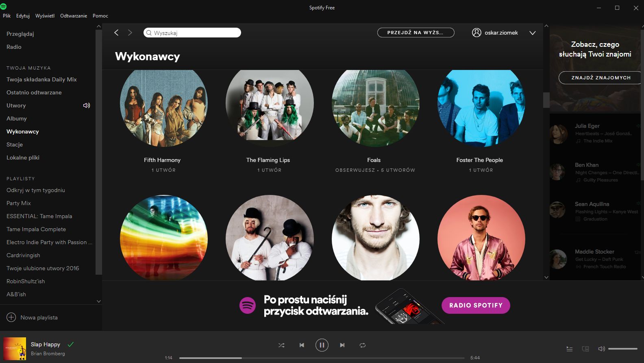Click the Slap Happy album cover
Image resolution: width=644 pixels, height=363 pixels.
click(15, 349)
